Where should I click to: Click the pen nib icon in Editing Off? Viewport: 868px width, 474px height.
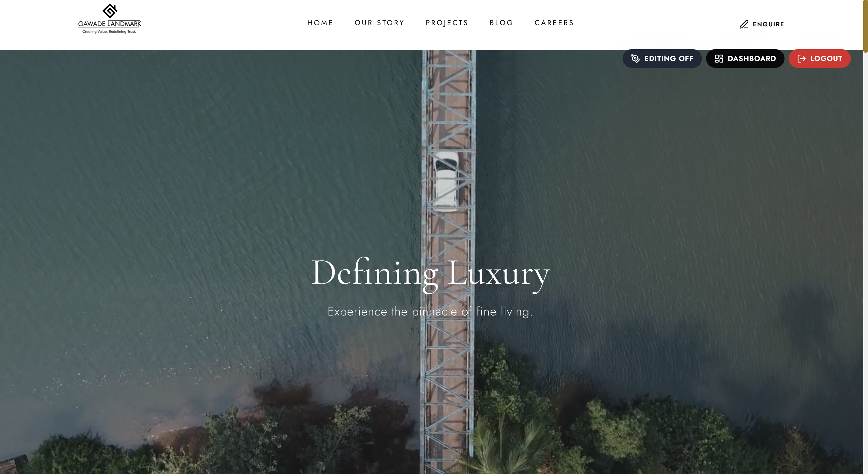click(635, 59)
